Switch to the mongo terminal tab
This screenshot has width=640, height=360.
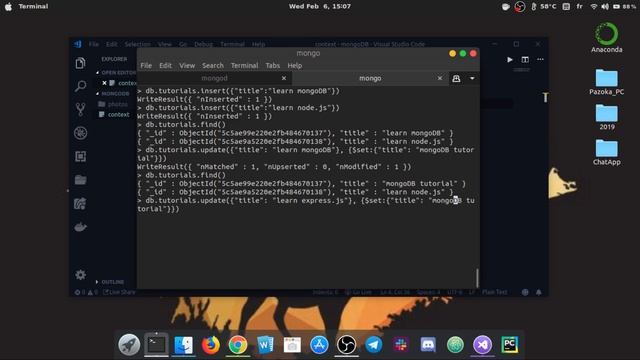coord(370,78)
